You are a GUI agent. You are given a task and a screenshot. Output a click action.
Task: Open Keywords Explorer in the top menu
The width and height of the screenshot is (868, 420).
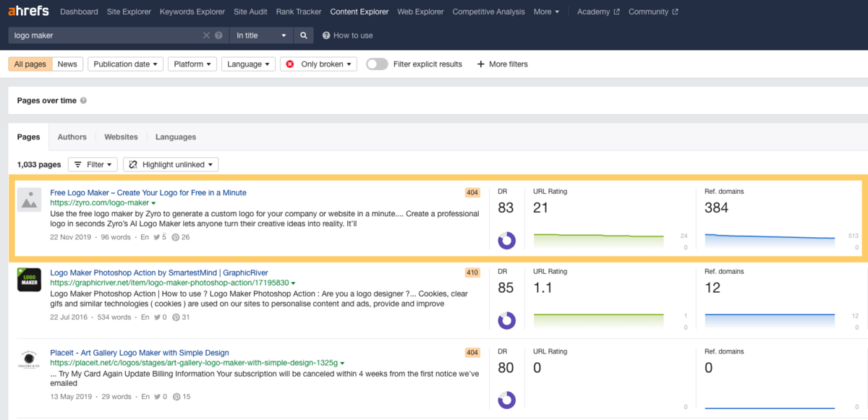click(x=192, y=12)
